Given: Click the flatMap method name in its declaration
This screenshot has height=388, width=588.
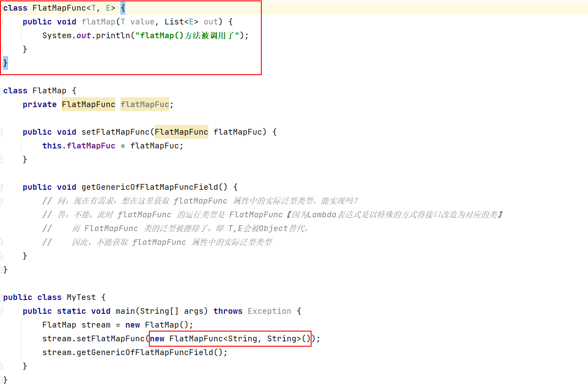Looking at the screenshot, I should [x=98, y=22].
